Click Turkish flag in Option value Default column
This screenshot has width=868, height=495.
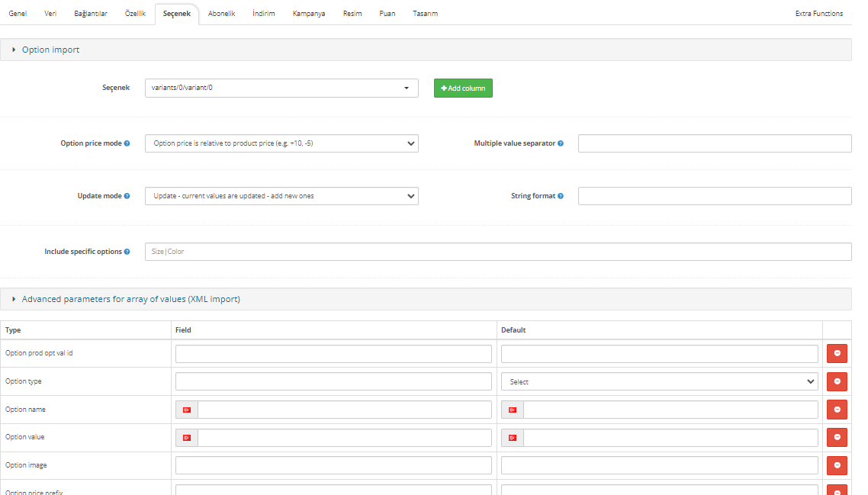pyautogui.click(x=512, y=438)
